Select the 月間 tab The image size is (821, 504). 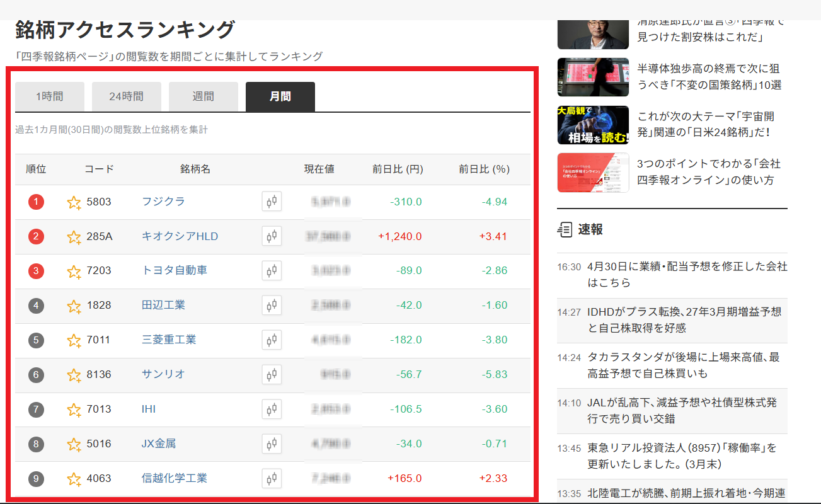(280, 96)
